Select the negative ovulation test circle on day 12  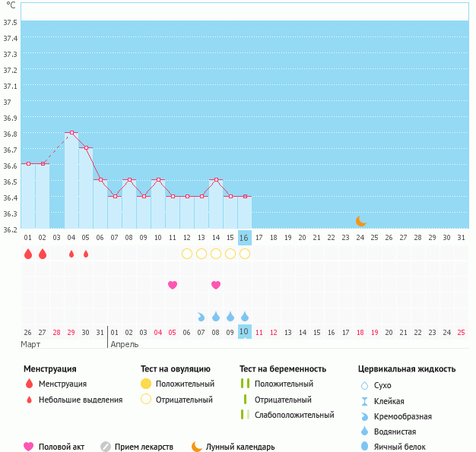coord(187,254)
